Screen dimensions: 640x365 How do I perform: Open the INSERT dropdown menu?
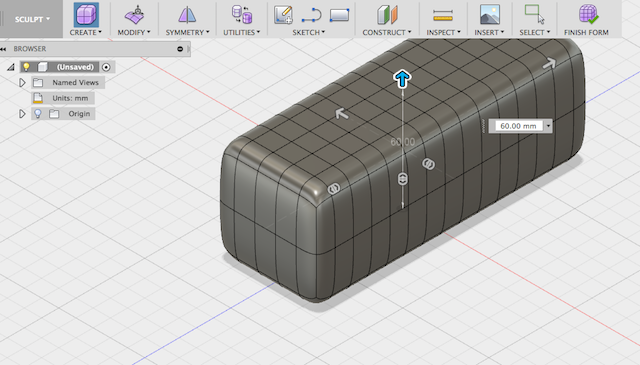[x=489, y=32]
